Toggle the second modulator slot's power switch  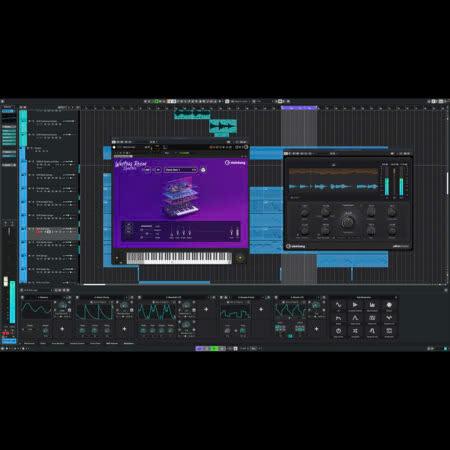(77, 297)
